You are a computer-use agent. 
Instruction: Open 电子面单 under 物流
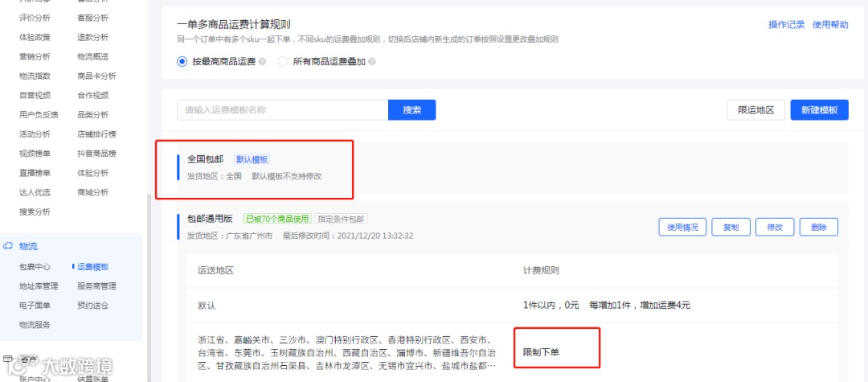35,306
